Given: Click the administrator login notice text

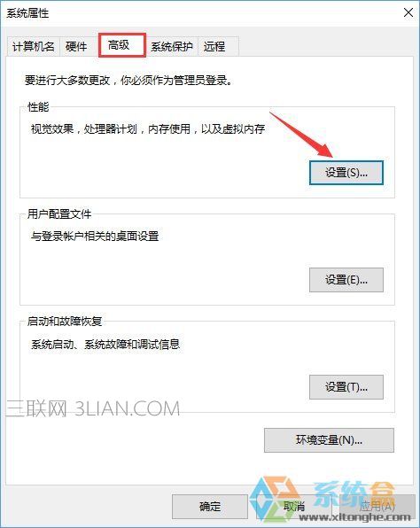Looking at the screenshot, I should pyautogui.click(x=128, y=81).
